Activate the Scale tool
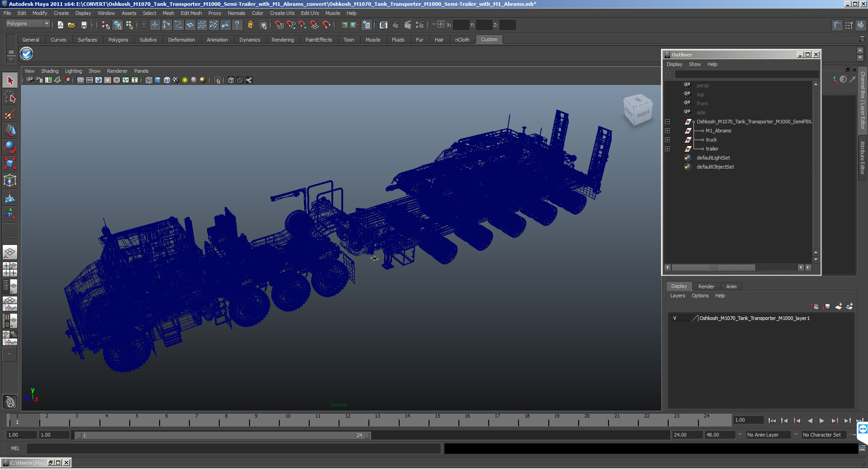868x470 pixels. 10,163
